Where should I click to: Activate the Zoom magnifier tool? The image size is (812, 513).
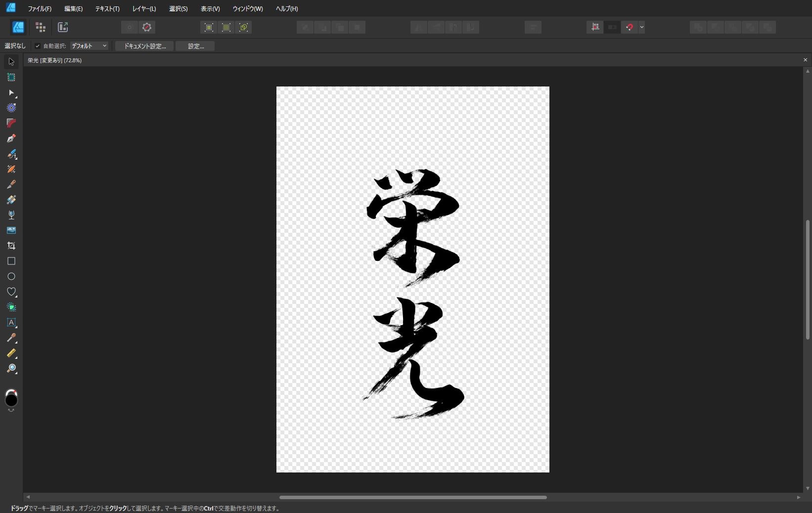click(x=11, y=369)
